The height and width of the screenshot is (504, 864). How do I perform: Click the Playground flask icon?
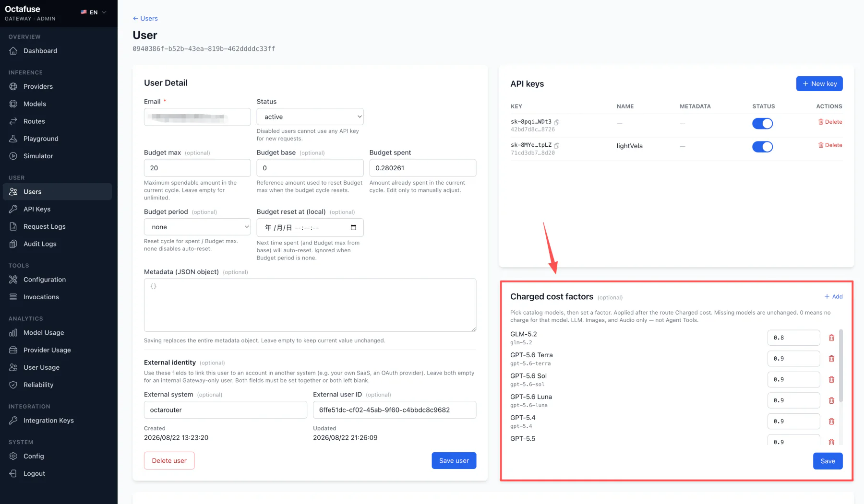pyautogui.click(x=13, y=139)
